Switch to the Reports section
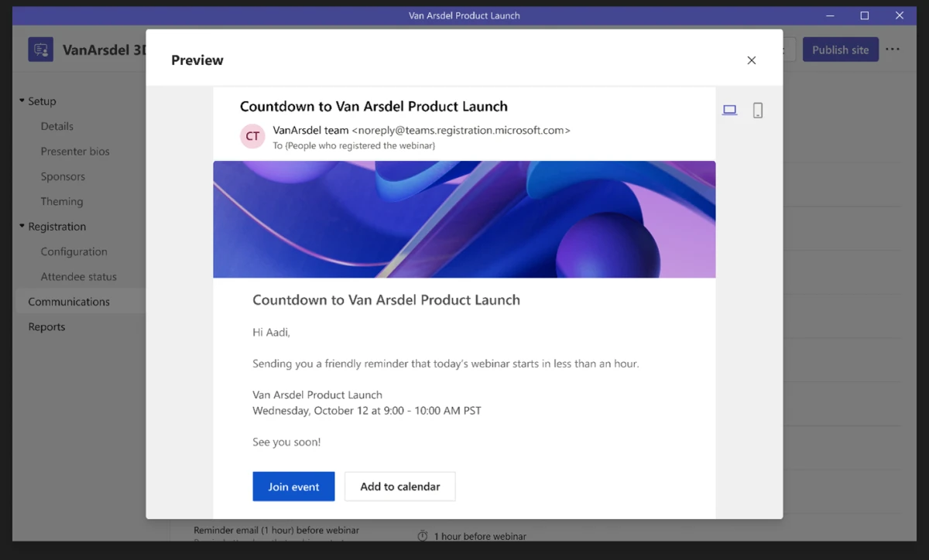929x560 pixels. 46,326
